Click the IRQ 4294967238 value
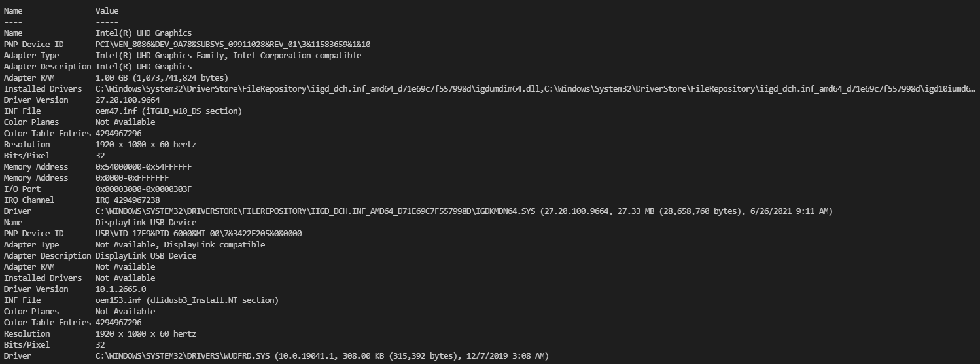The height and width of the screenshot is (364, 980). 128,200
